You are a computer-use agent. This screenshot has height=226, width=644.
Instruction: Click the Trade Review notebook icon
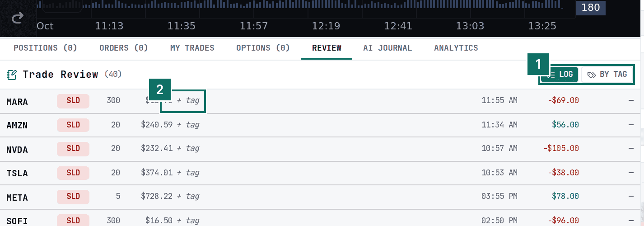click(x=12, y=75)
